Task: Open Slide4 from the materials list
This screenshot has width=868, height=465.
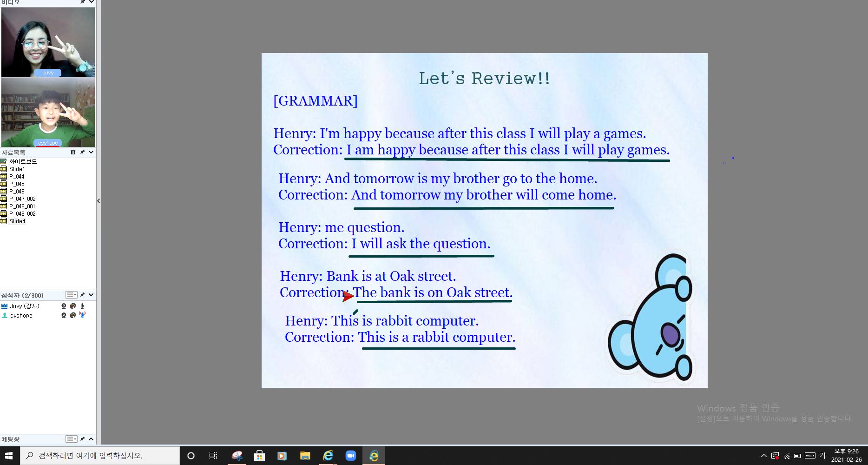Action: click(x=17, y=221)
